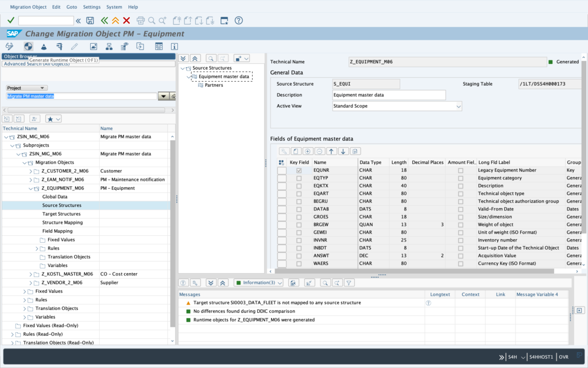Click the command field in the top toolbar
588x368 pixels.
click(46, 21)
